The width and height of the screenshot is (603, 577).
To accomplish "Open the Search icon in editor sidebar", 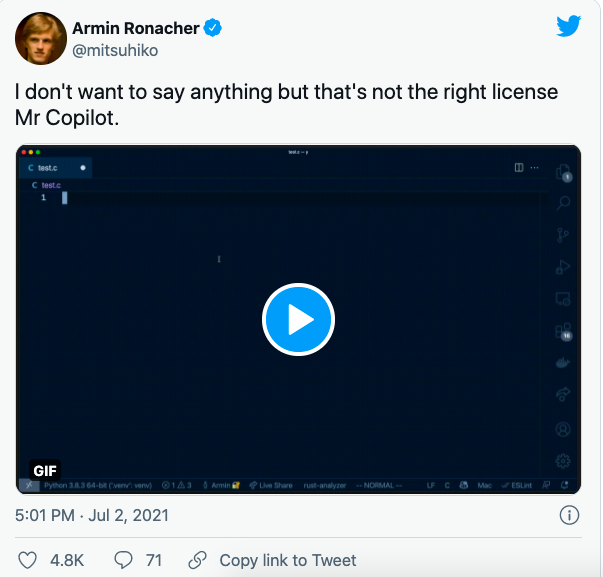I will click(562, 203).
